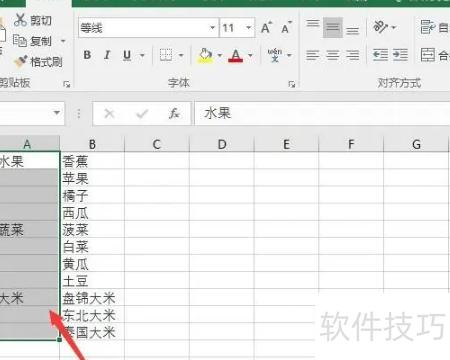Increase font size with large A icon
The image size is (450, 360).
266,27
